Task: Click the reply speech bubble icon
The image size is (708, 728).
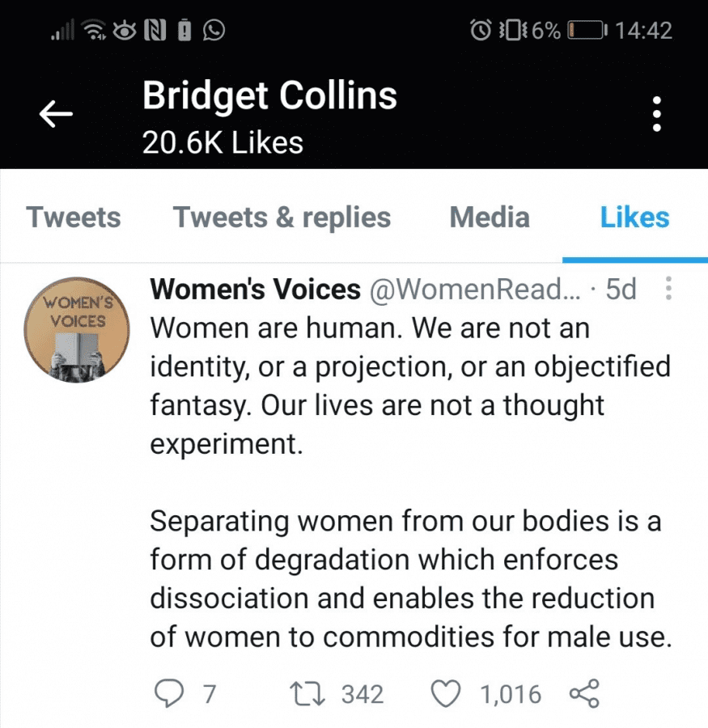Action: pyautogui.click(x=168, y=693)
